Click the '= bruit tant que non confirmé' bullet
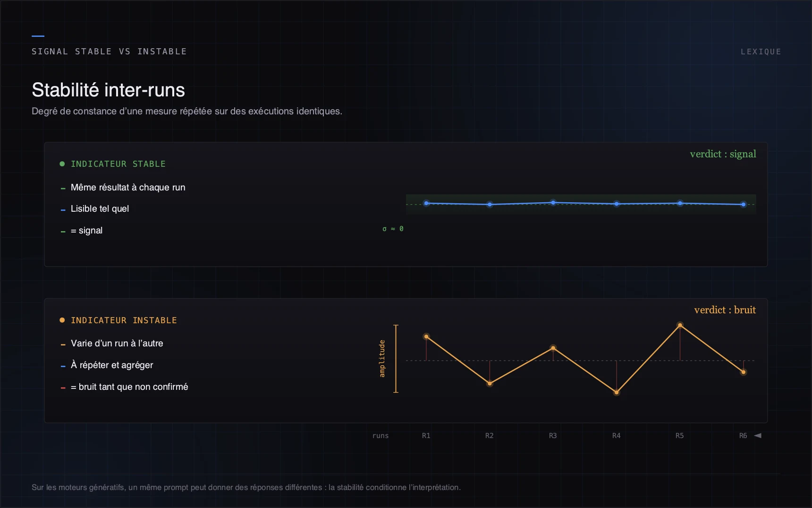Viewport: 812px width, 508px height. (129, 387)
